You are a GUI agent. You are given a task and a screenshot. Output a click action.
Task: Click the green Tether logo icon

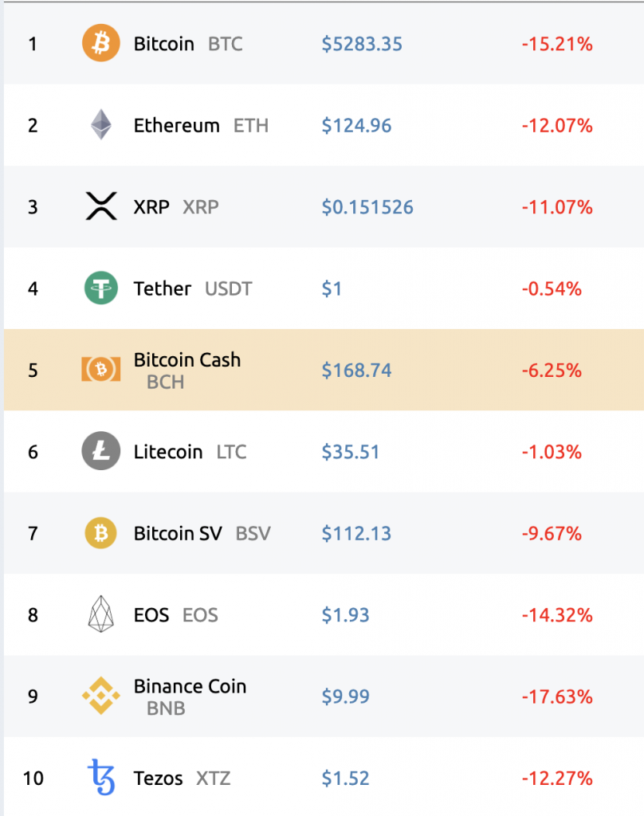tap(101, 288)
